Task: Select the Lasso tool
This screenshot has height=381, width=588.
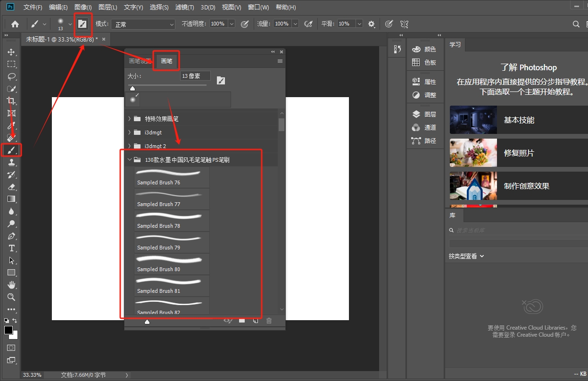Action: pyautogui.click(x=11, y=77)
